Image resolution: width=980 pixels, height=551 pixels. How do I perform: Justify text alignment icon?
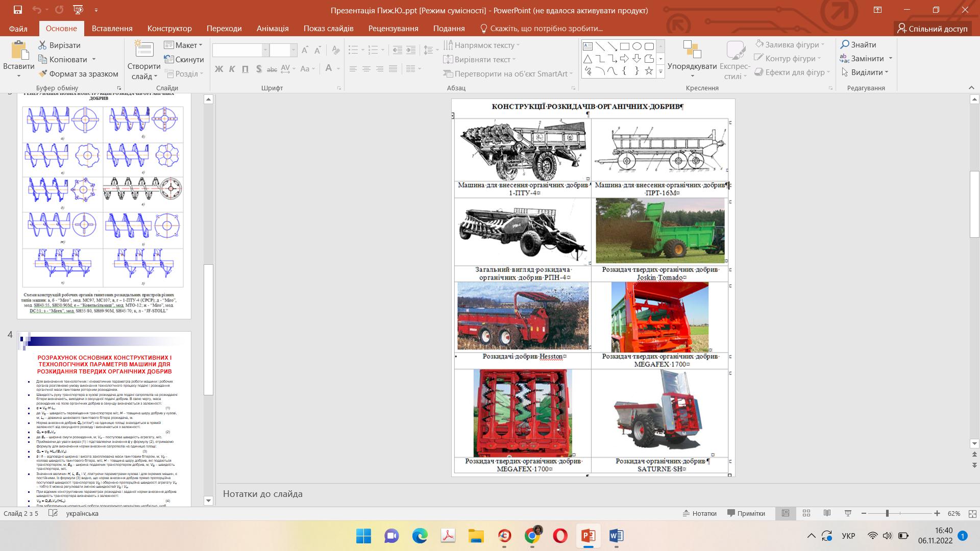pyautogui.click(x=393, y=69)
